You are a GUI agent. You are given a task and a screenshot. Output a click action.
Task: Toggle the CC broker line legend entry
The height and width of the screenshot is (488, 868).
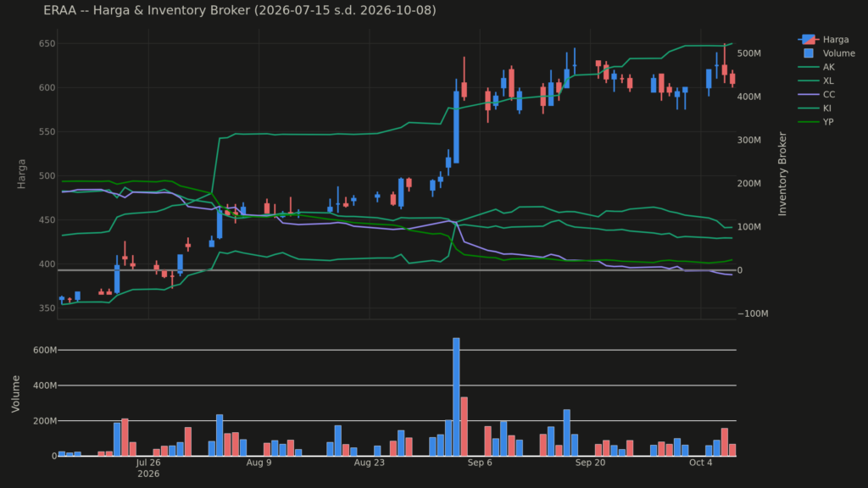[x=816, y=95]
